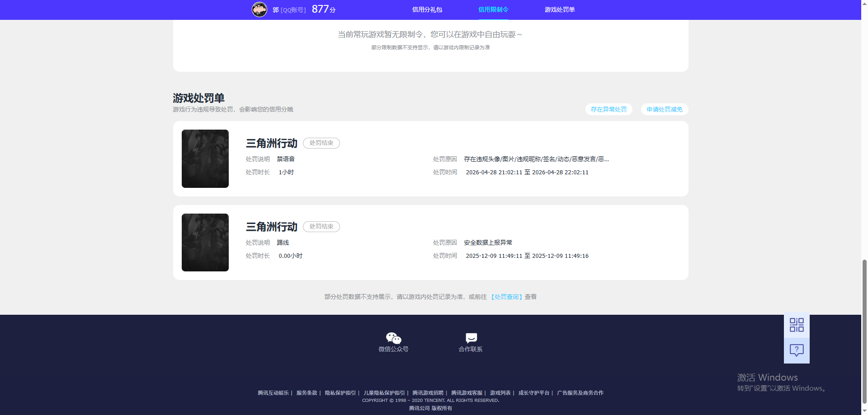Click the truncated reason 存在违规头像/图片...
Screen dimensions: 868x415
[536, 159]
